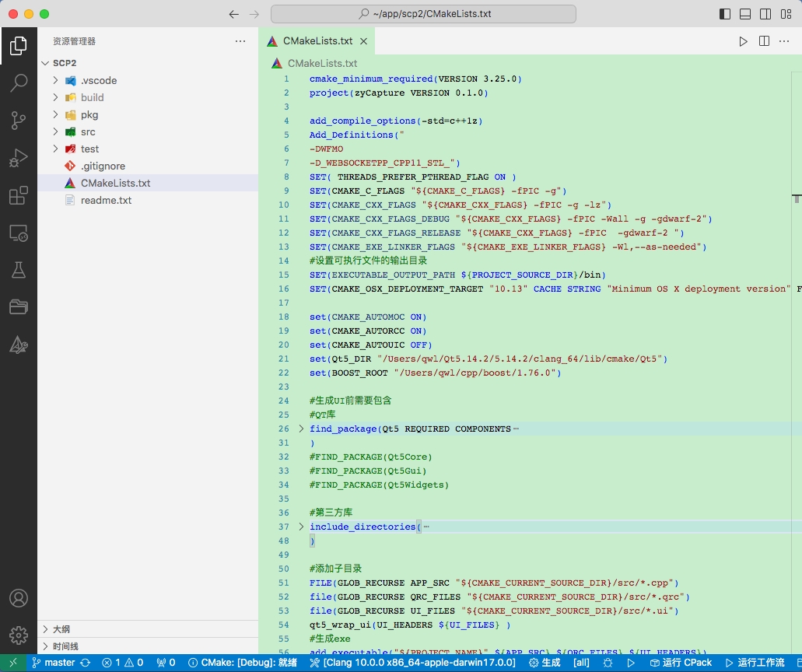Open the CMake tools sidebar icon
Viewport: 802px width, 672px height.
click(18, 345)
